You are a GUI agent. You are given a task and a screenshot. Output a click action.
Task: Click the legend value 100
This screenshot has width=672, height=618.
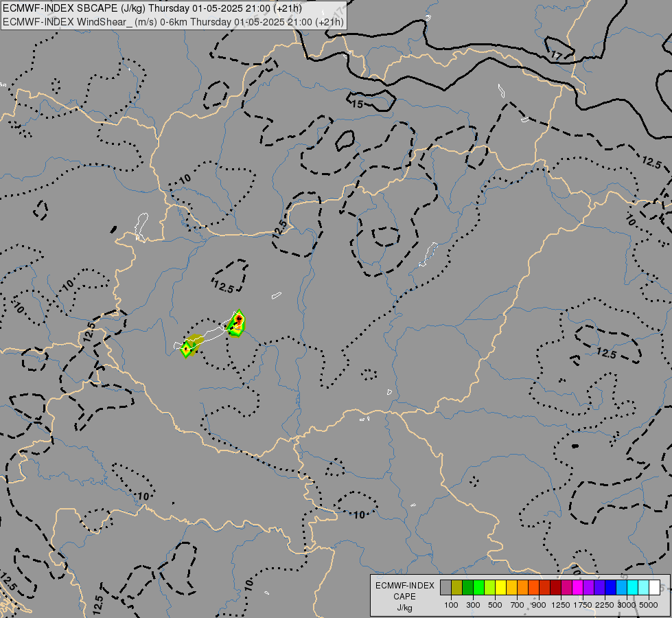pyautogui.click(x=451, y=605)
